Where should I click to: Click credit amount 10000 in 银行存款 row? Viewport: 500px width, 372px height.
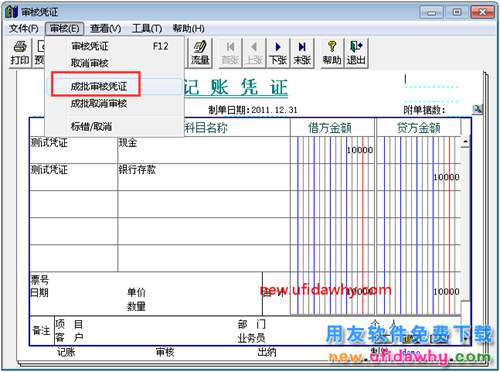446,177
